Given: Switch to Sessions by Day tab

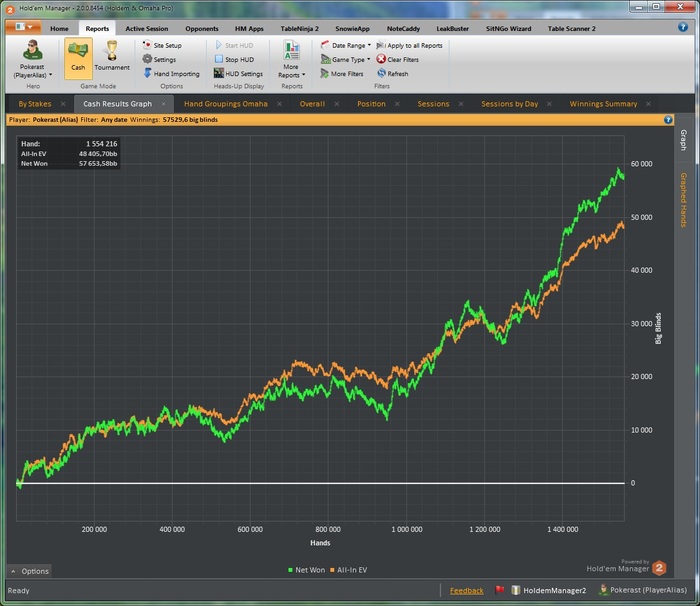Looking at the screenshot, I should click(x=509, y=104).
